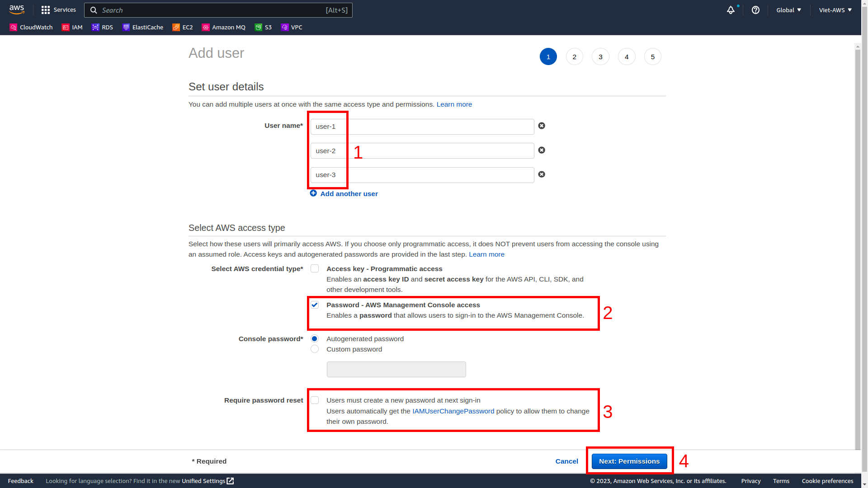Viewport: 868px width, 488px height.
Task: Click the disabled custom password field
Action: click(396, 370)
